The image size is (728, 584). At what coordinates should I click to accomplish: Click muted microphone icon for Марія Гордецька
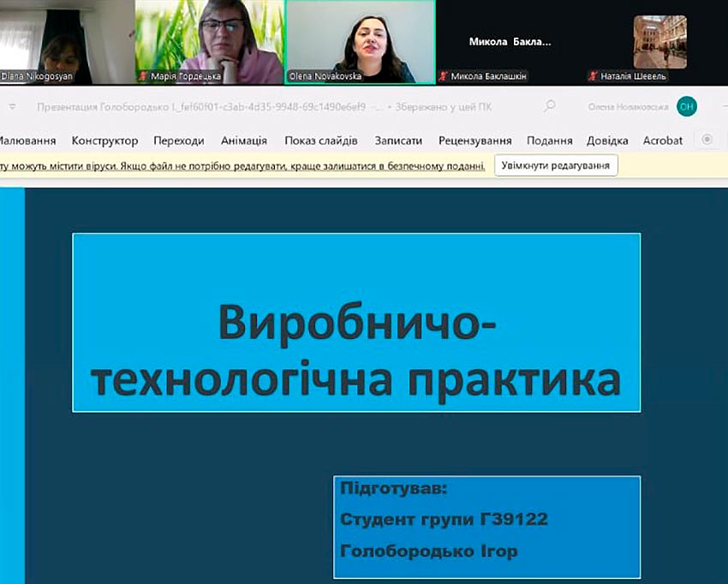click(x=143, y=76)
